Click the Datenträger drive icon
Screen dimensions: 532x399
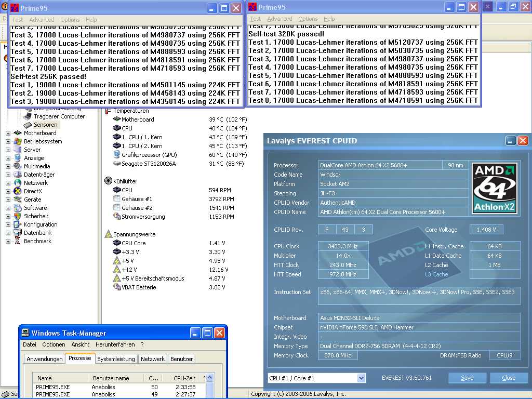pos(17,175)
